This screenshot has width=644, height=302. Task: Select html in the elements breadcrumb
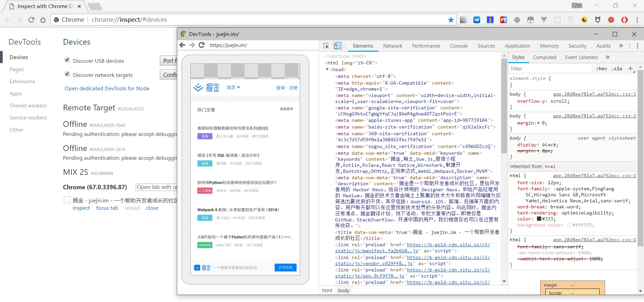pyautogui.click(x=327, y=291)
